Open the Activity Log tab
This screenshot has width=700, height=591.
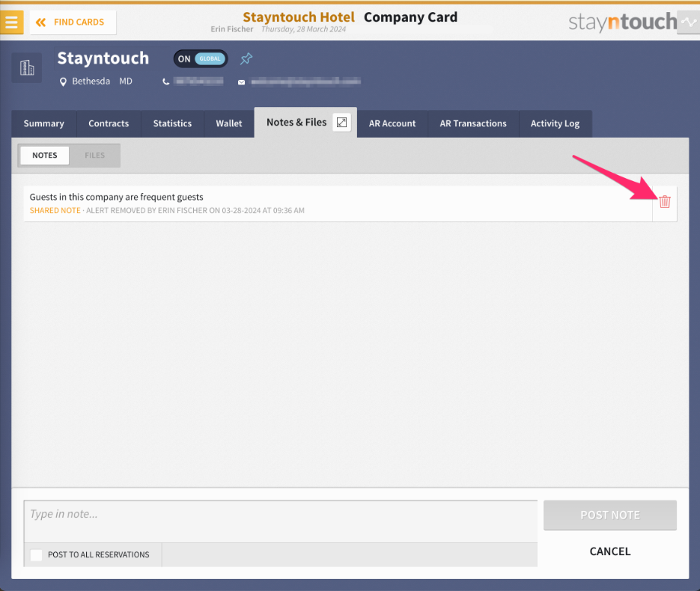click(555, 124)
